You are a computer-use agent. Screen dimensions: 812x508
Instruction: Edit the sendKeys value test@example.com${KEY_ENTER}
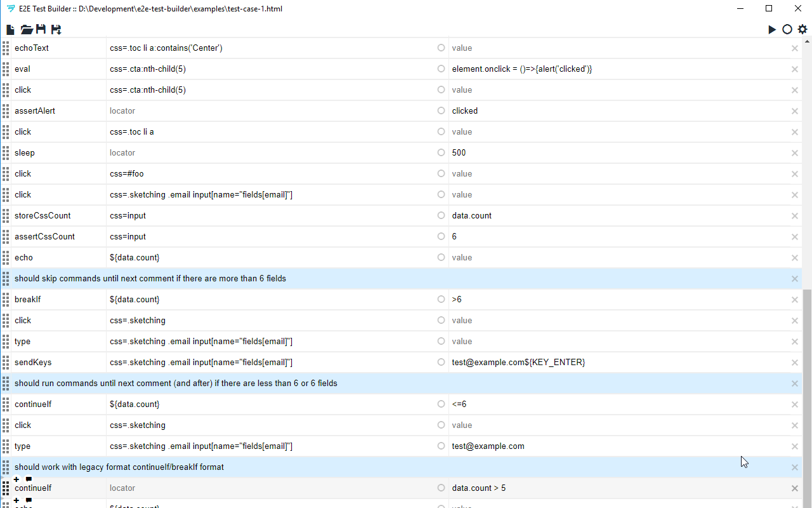619,363
